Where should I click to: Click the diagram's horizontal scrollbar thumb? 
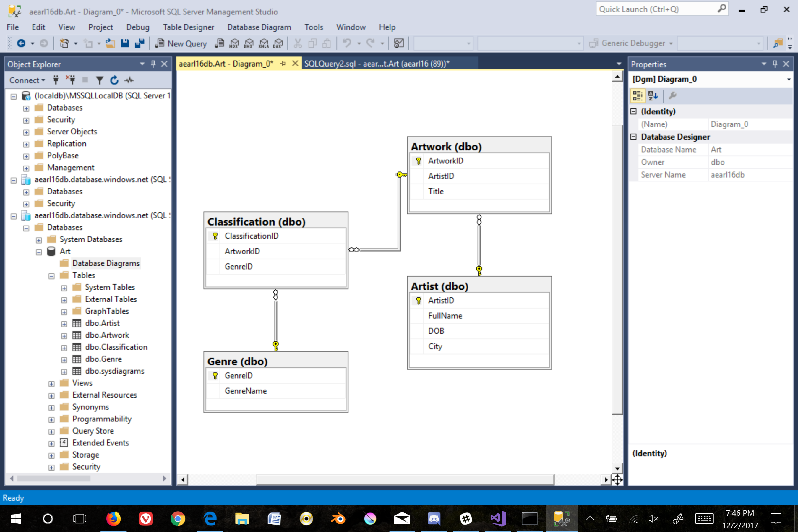coord(405,479)
